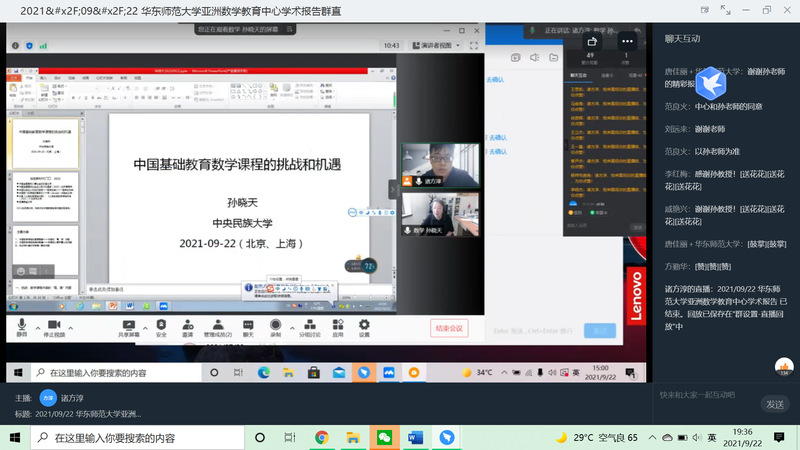Open Mail app on recorded taskbar
The height and width of the screenshot is (450, 800).
coord(339,372)
